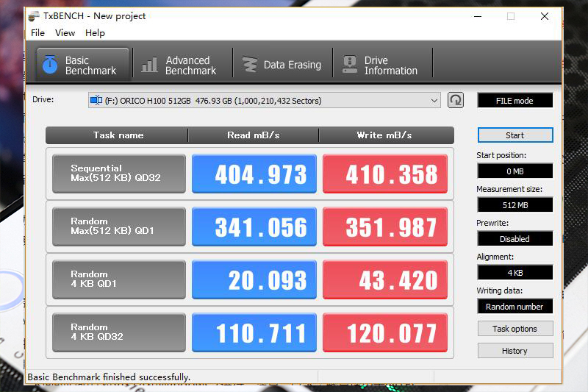Click the bar chart Advanced Benchmark icon
588x392 pixels.
149,65
